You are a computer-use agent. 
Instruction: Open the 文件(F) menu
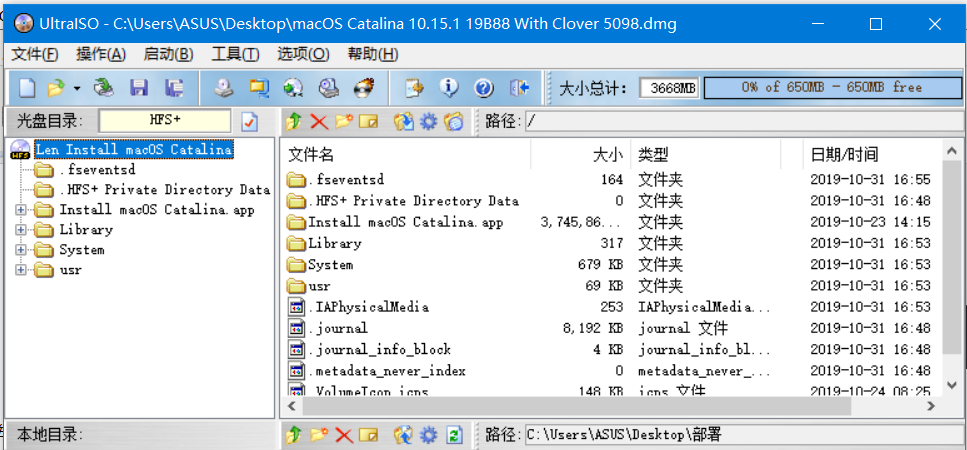click(x=35, y=54)
